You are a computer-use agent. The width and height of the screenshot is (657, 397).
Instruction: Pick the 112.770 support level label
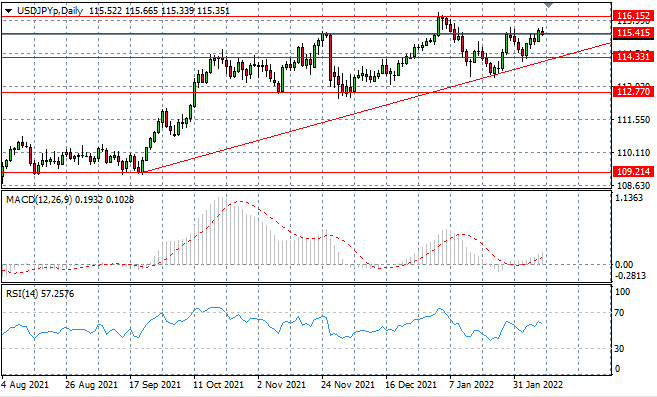click(633, 91)
